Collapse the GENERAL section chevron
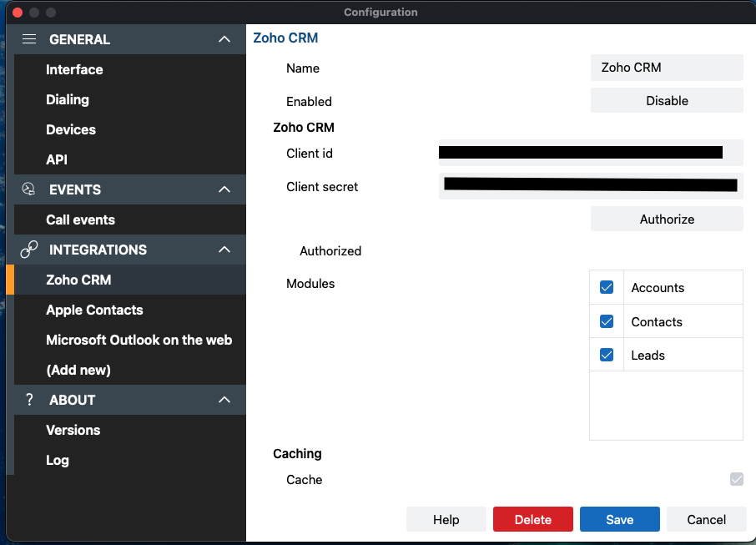This screenshot has width=756, height=545. coord(224,39)
